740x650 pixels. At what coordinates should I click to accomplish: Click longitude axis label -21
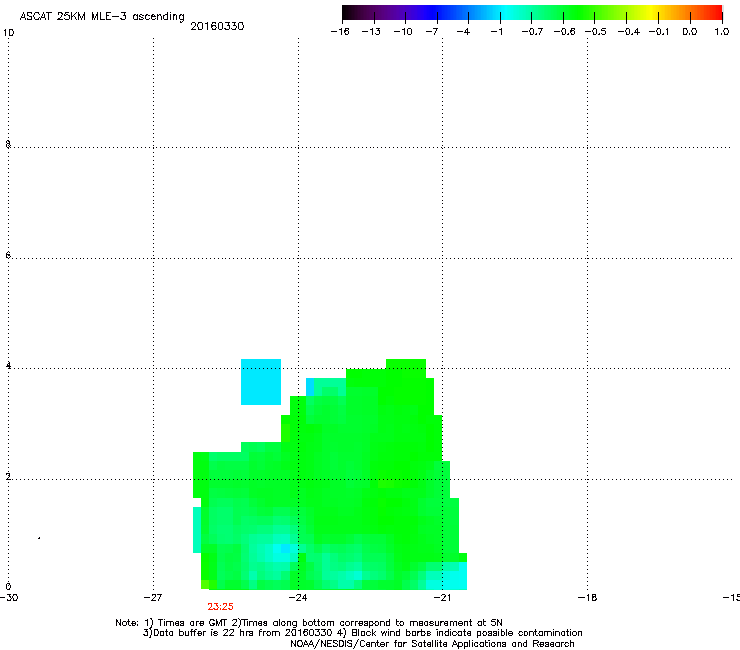tap(442, 598)
